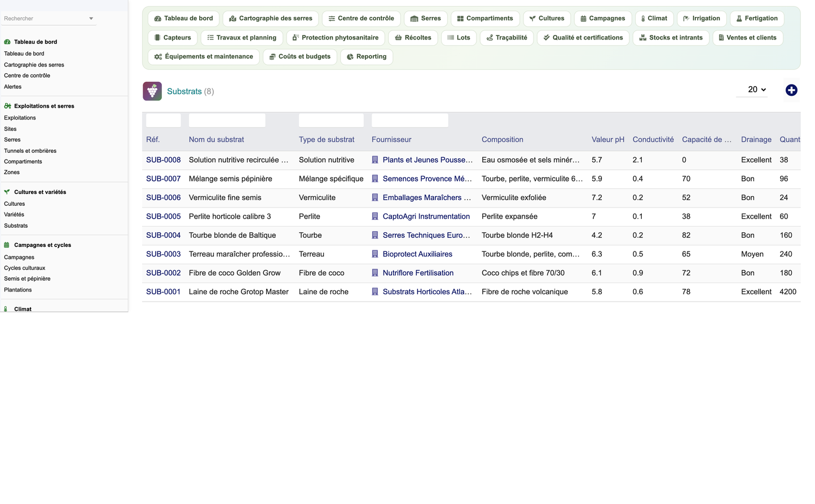Open the Reporting tab
Viewport: 815px width, 504px height.
367,57
